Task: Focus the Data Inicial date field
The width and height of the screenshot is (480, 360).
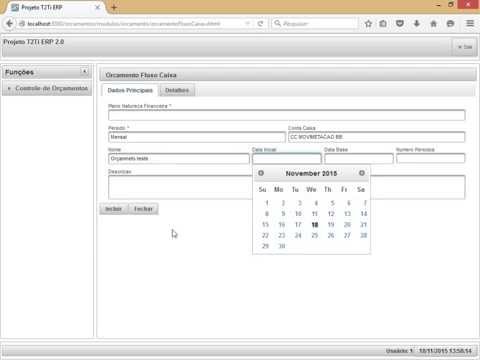Action: 287,159
